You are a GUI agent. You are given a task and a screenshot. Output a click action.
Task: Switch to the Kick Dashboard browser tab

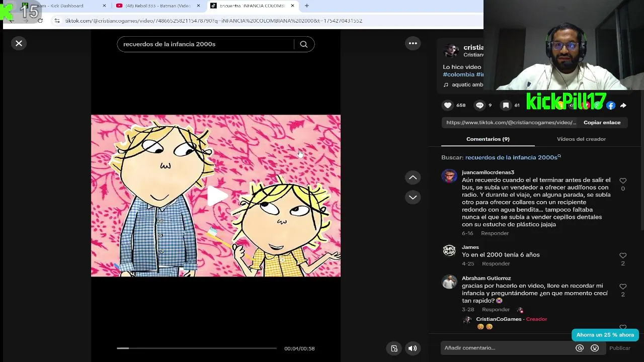62,6
